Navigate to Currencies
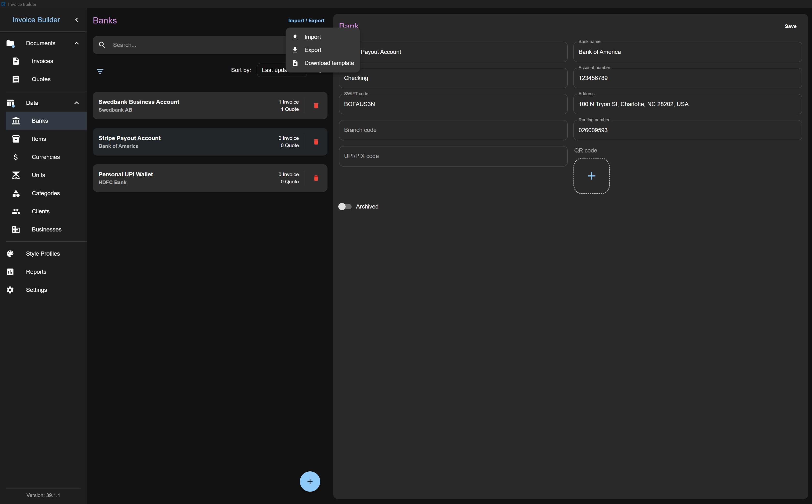The image size is (812, 504). pos(46,157)
